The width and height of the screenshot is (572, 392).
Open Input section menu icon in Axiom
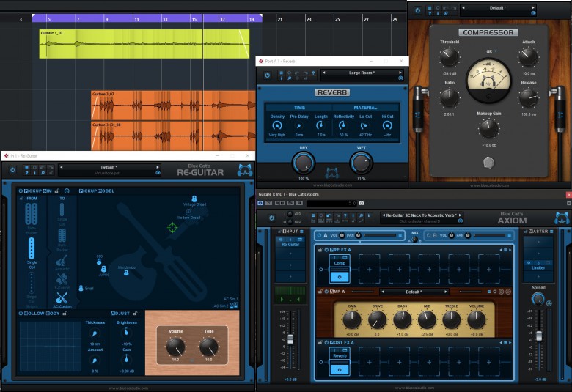[301, 232]
